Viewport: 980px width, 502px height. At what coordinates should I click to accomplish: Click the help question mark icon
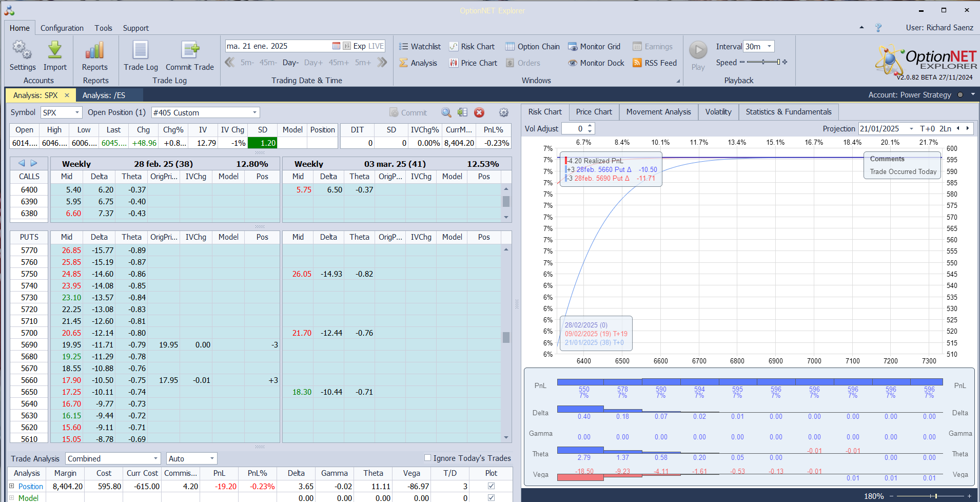[x=878, y=28]
